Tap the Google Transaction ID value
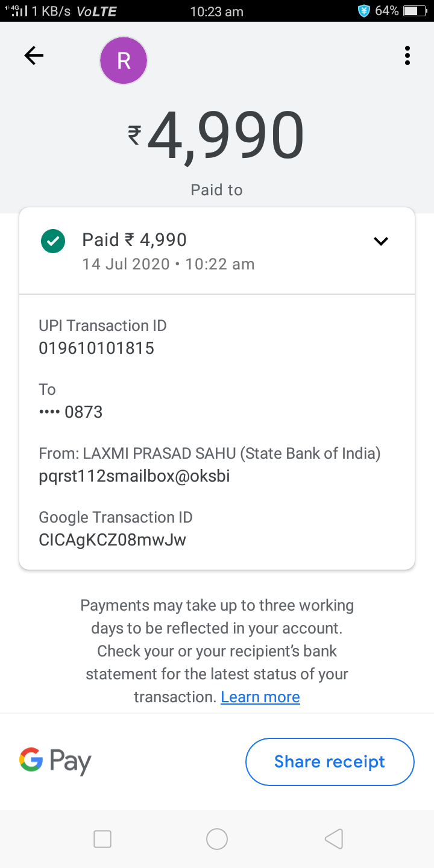The width and height of the screenshot is (434, 868). coord(112,540)
